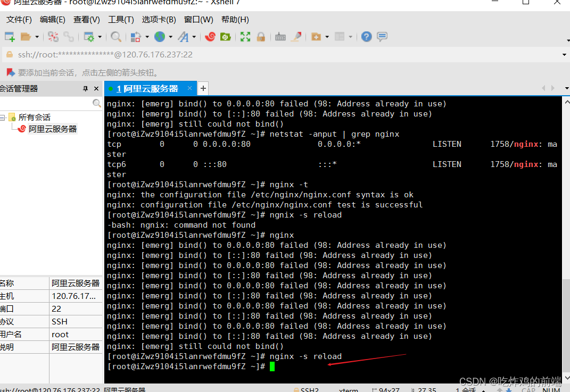The height and width of the screenshot is (392, 570).
Task: Click the keyboard key-mapping icon
Action: coord(280,37)
